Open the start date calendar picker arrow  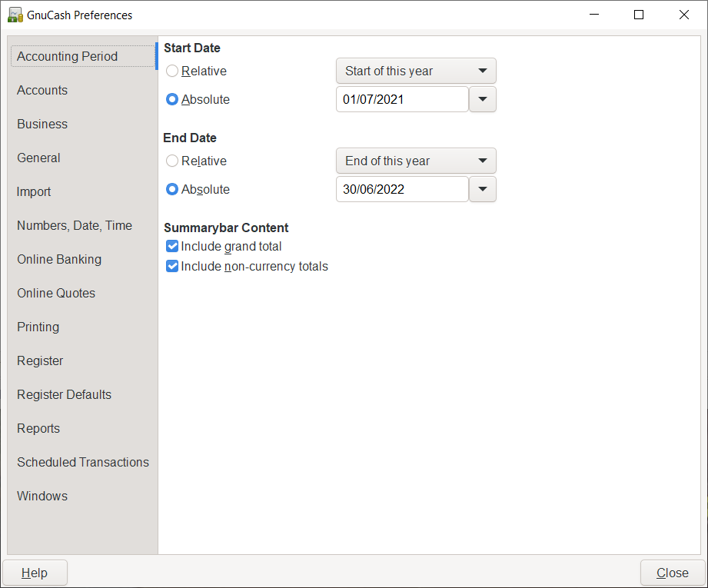coord(483,100)
